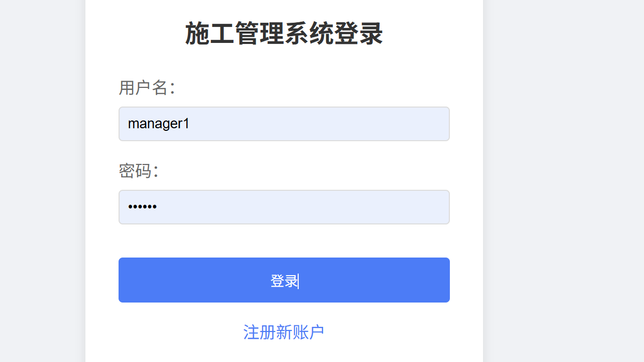Click the 施工 characters at start of heading
This screenshot has height=362, width=644.
coord(210,34)
